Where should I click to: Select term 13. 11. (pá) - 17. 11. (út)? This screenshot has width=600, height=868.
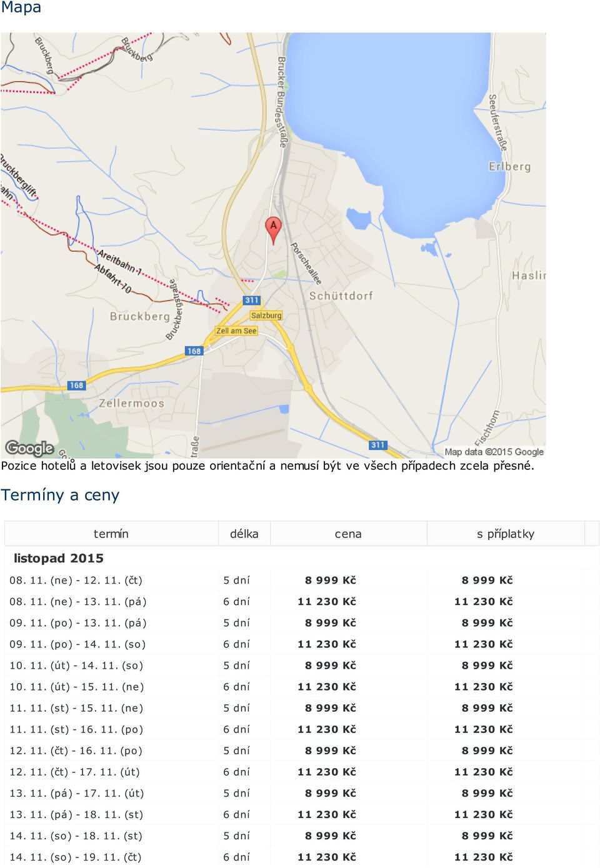point(77,793)
